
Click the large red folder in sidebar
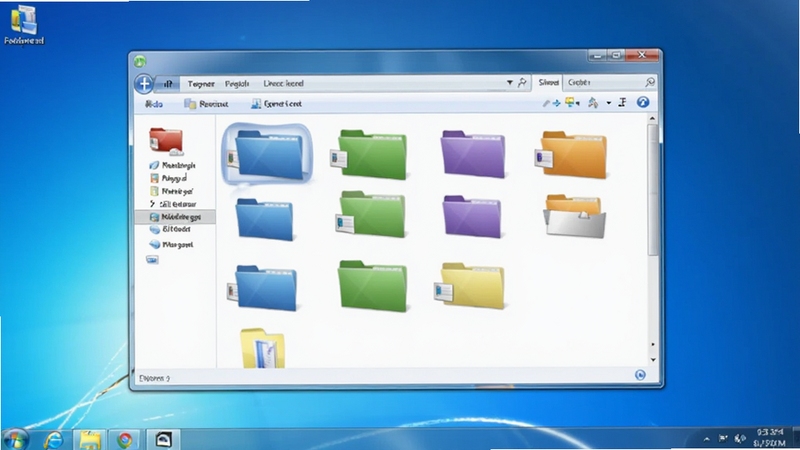[166, 141]
